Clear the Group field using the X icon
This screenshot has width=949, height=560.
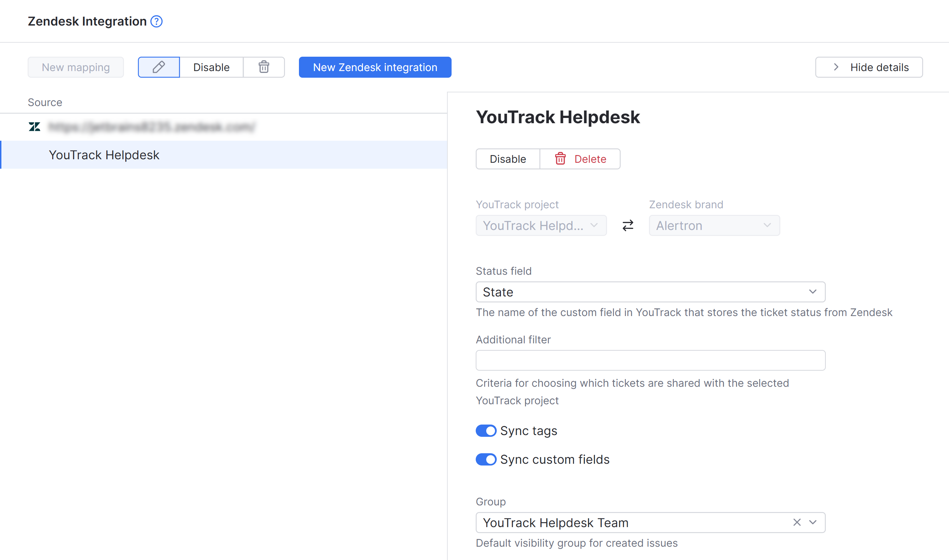(797, 523)
